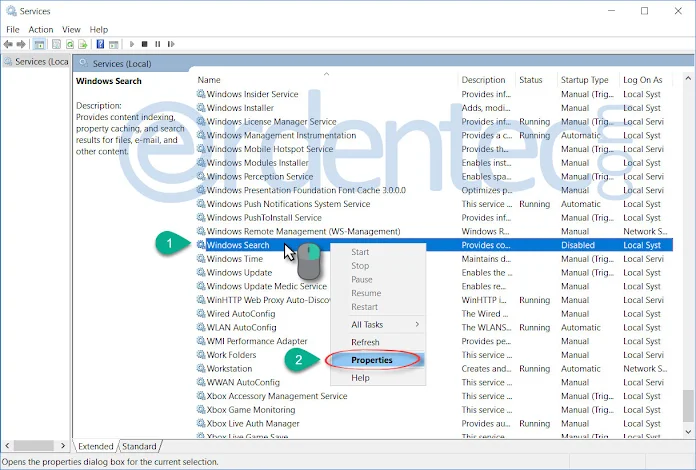Select Windows PushToInstall Service
Screen dimensions: 696x470
[435, 217]
